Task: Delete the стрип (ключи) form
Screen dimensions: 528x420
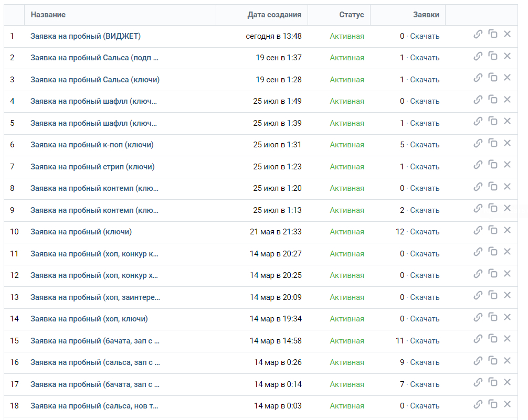Action: 508,165
